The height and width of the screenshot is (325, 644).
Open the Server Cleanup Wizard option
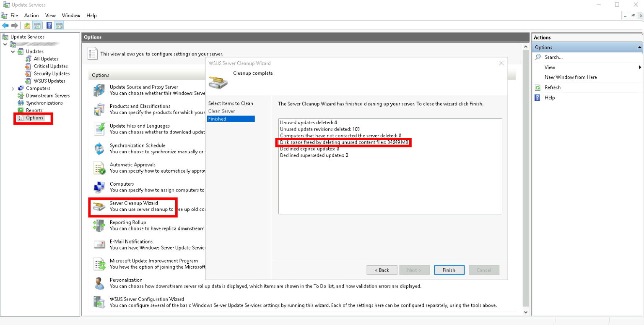133,206
